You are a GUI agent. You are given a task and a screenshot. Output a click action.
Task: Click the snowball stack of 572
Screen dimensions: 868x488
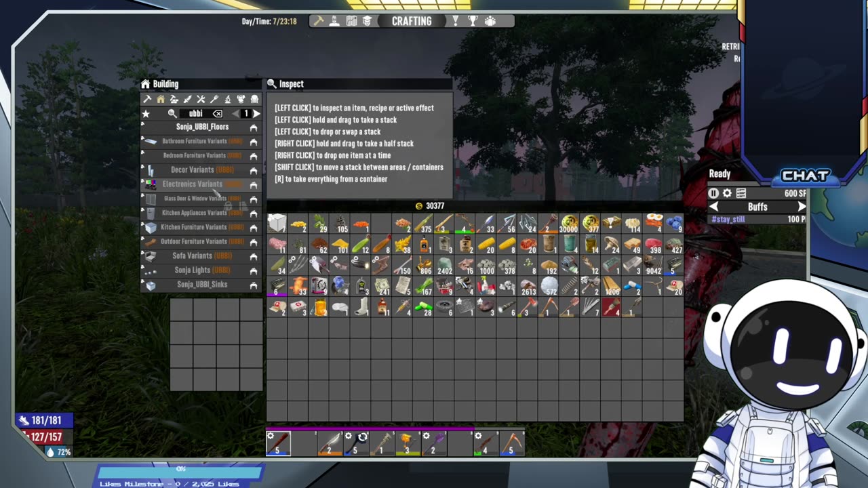click(x=549, y=287)
